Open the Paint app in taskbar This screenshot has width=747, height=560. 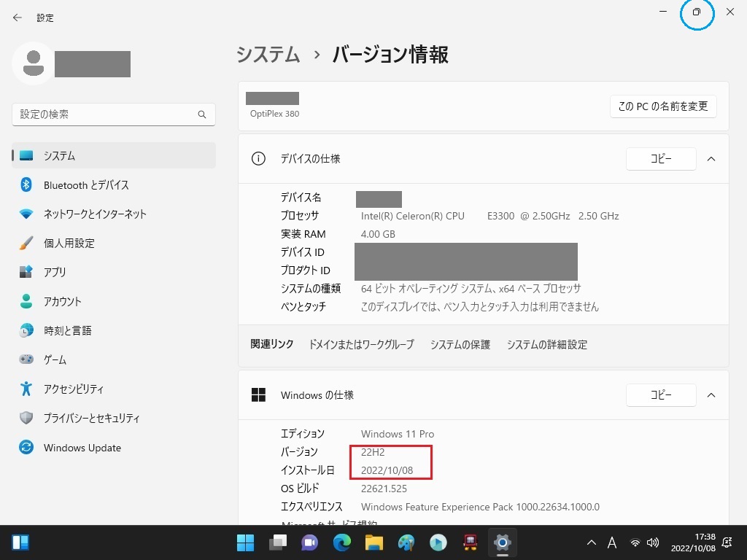pos(406,542)
